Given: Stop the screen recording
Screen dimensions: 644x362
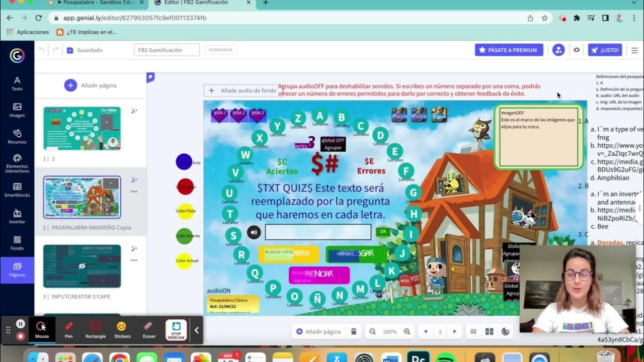Looking at the screenshot, I should pos(20,336).
